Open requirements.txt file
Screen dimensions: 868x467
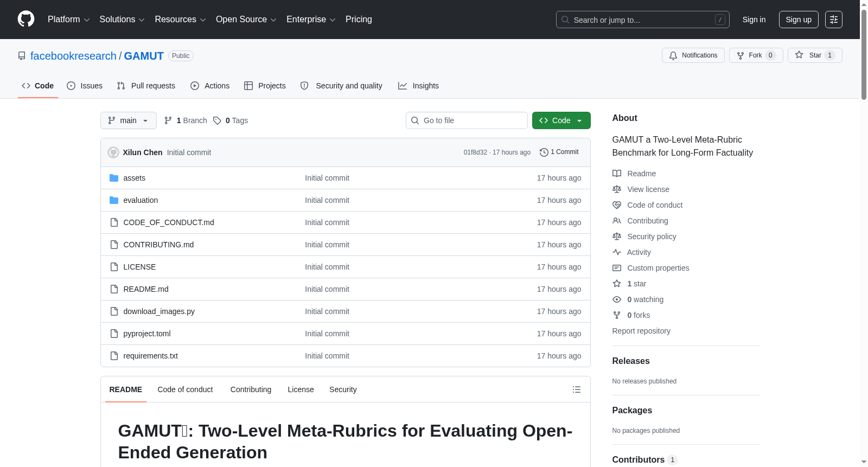(150, 356)
